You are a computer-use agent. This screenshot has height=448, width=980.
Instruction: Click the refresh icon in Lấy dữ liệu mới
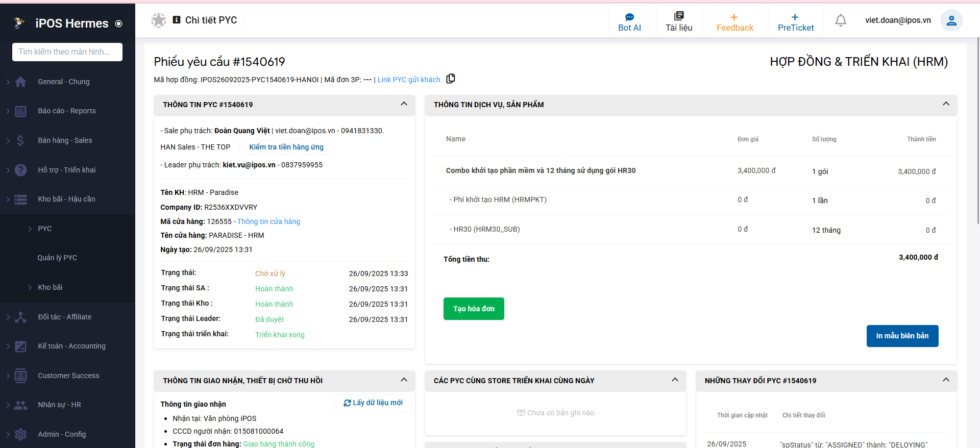click(347, 403)
